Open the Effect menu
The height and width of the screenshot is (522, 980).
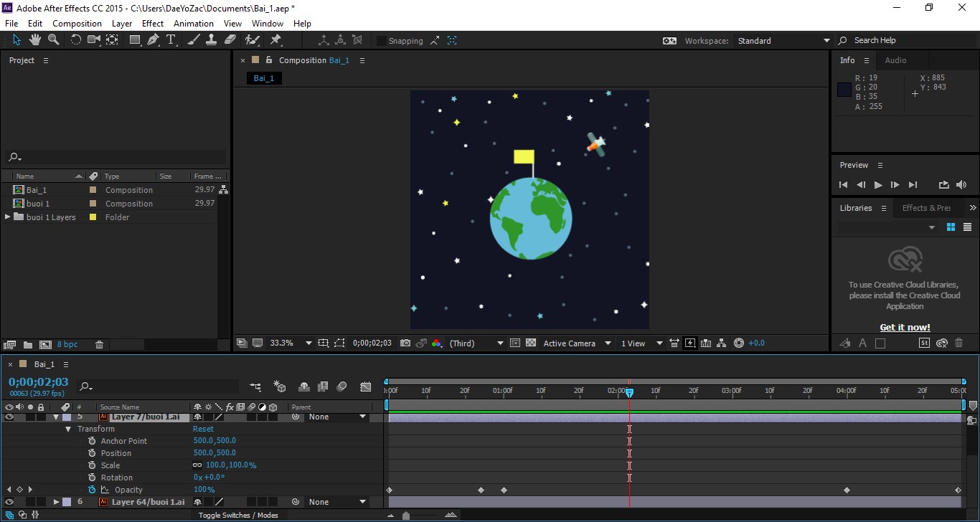coord(153,24)
